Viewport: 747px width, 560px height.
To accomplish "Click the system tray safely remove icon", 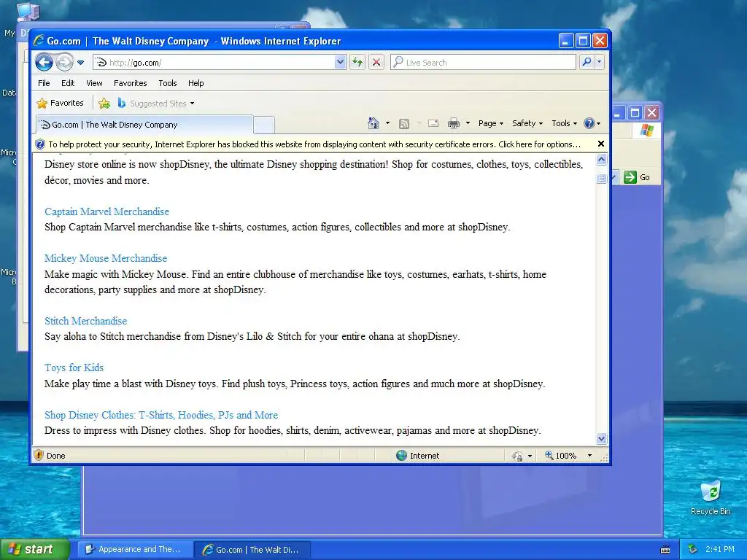I will point(693,549).
